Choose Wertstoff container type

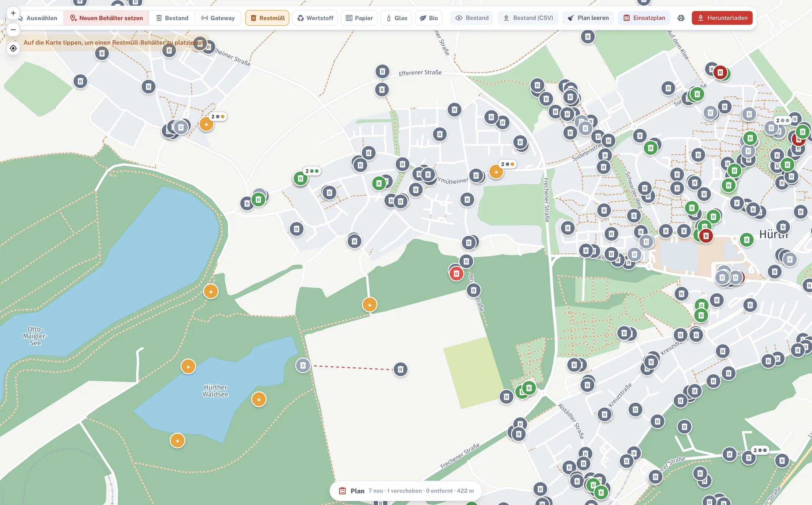tap(315, 18)
